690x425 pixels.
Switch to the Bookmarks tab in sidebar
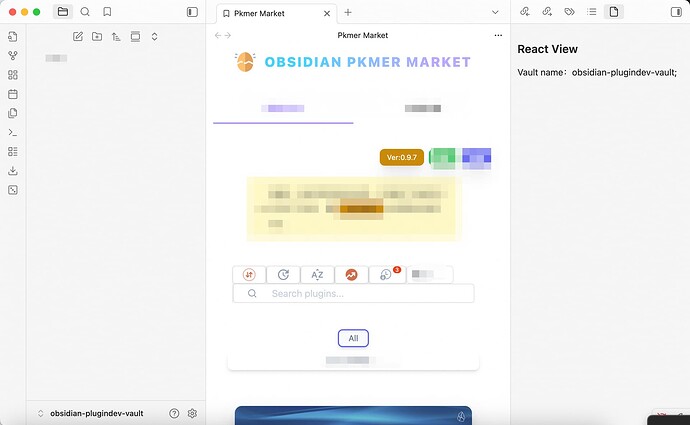(107, 12)
